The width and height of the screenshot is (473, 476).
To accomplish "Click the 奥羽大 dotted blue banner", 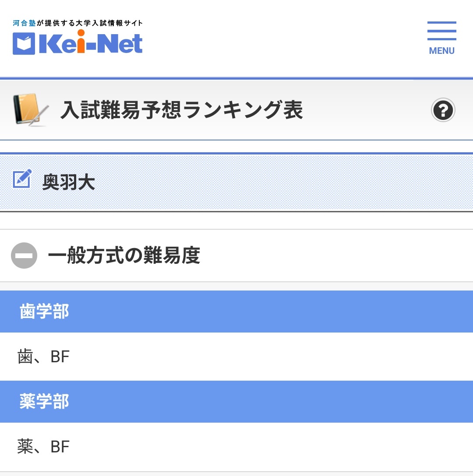I will (236, 182).
